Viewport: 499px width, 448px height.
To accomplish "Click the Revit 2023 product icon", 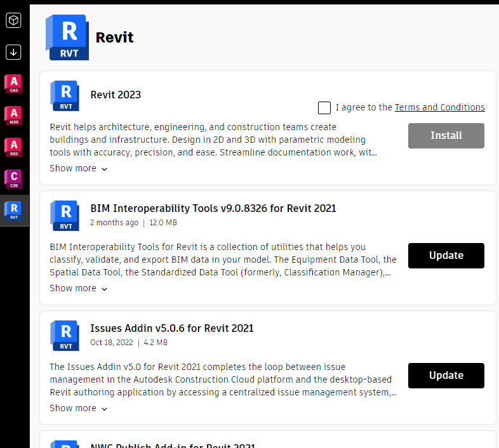I will tap(65, 96).
